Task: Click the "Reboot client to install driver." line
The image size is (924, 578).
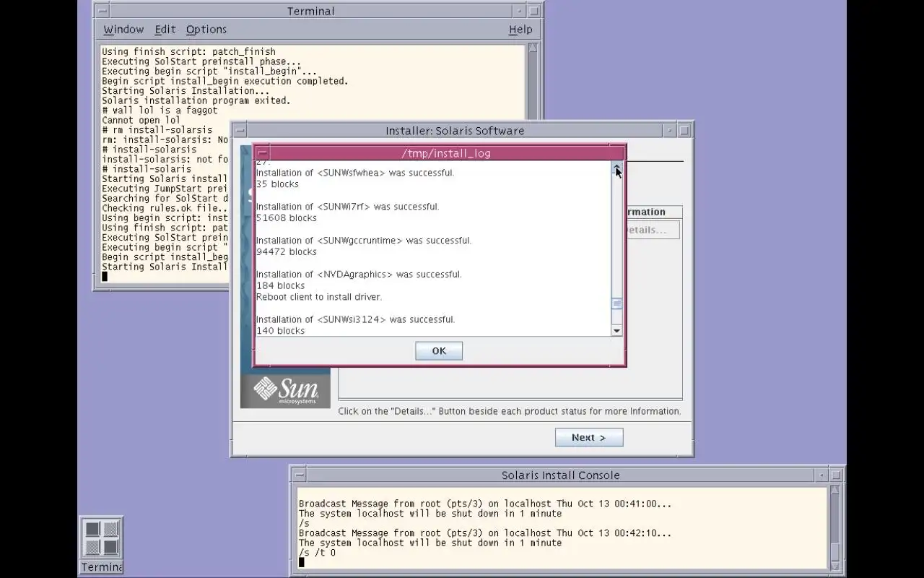Action: tap(319, 297)
